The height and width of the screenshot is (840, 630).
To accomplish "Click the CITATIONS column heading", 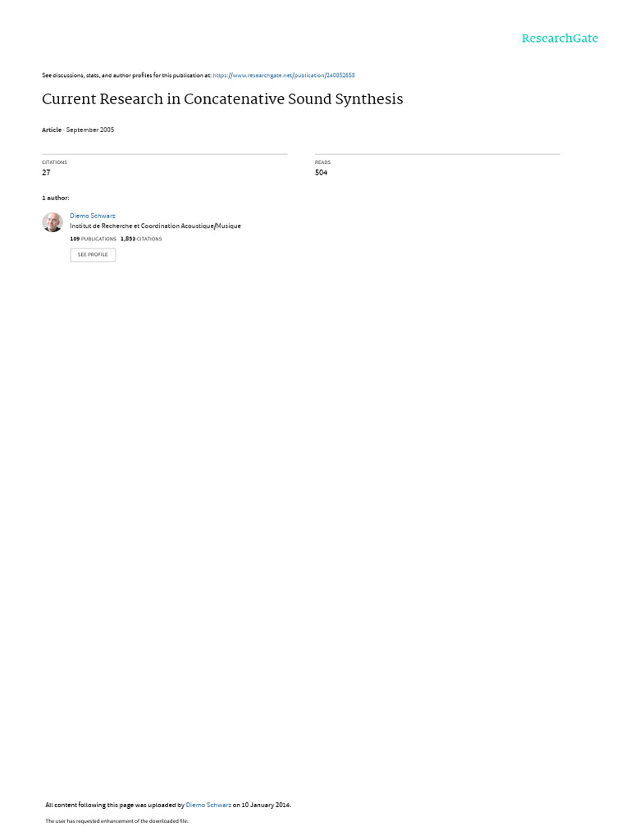I will tap(55, 162).
